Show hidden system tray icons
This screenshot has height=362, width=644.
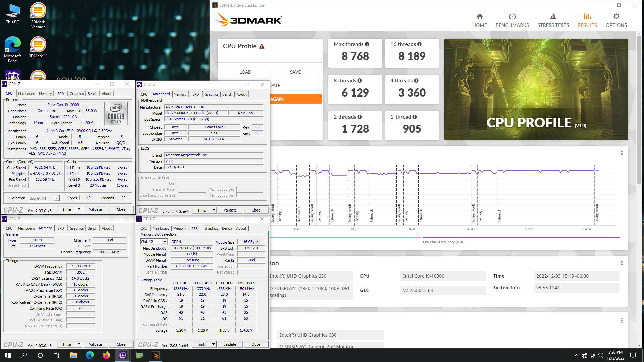[x=576, y=355]
